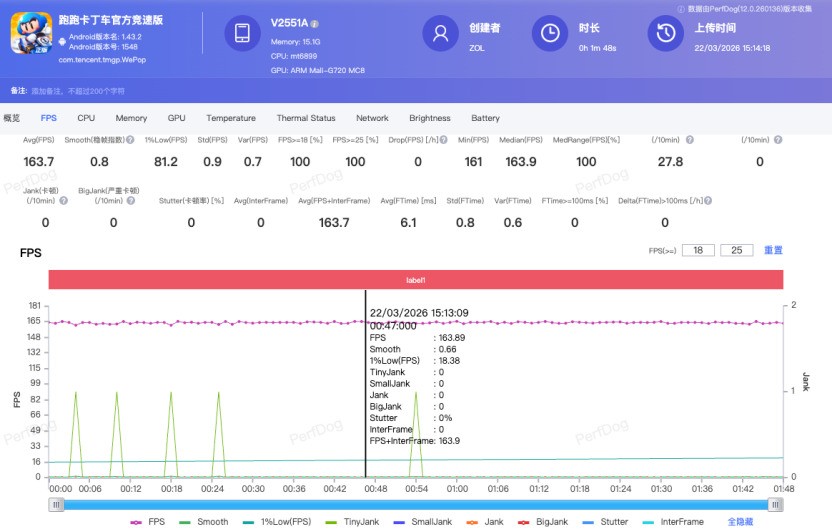Click the 重置 reset link

(773, 250)
